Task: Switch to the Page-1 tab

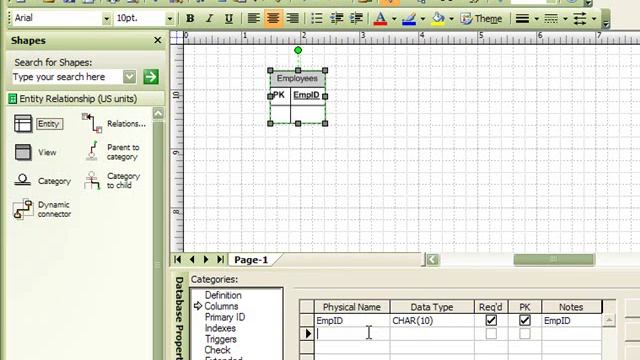Action: click(x=251, y=260)
